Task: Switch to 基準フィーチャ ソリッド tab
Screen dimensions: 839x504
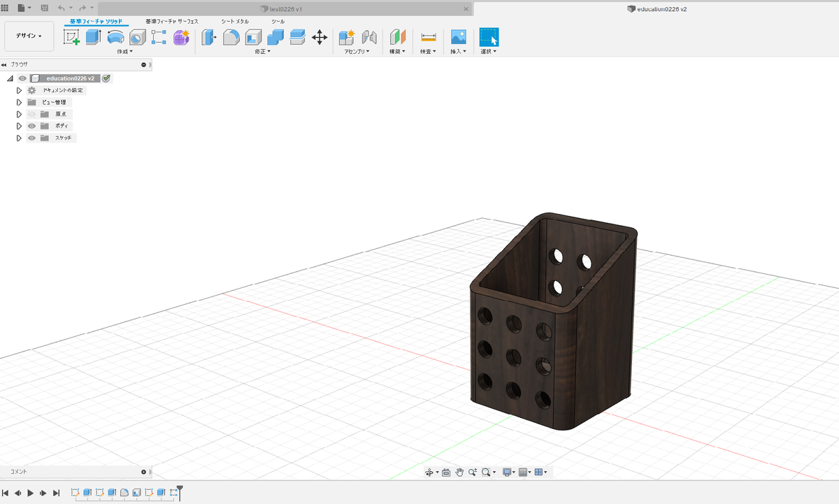Action: 95,22
